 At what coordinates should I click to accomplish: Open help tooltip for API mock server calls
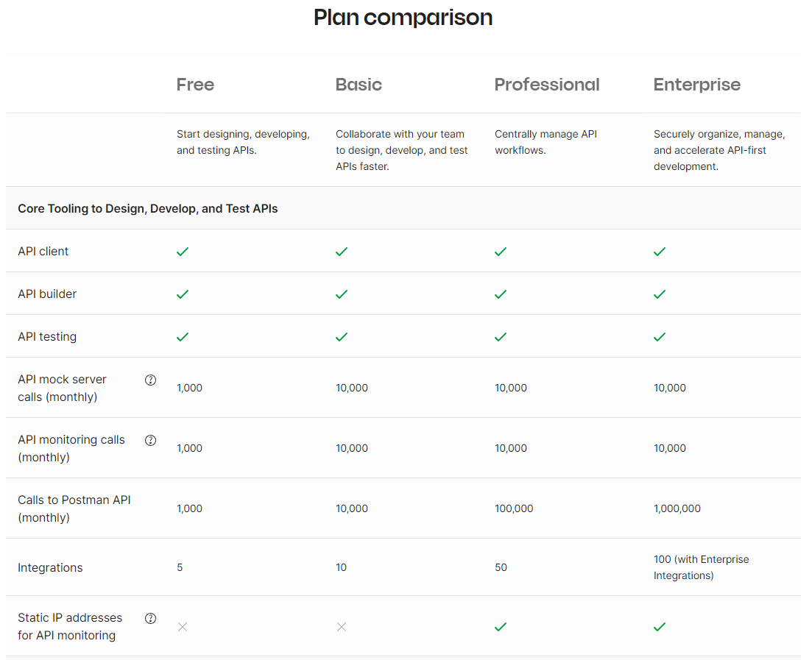coord(150,380)
